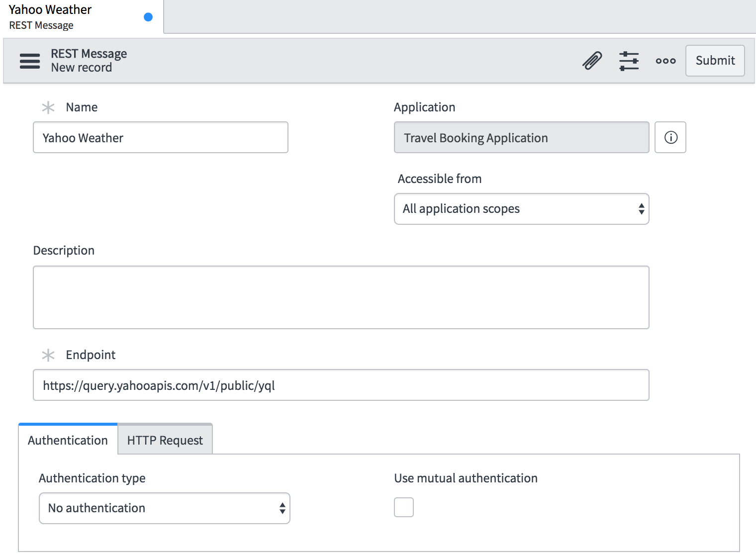Click the Use mutual authentication label

tap(466, 478)
